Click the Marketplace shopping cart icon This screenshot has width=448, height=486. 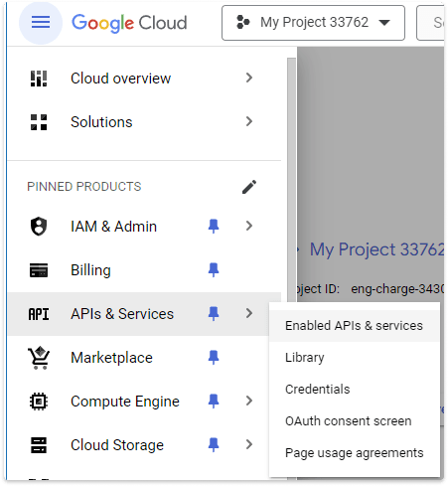coord(39,358)
